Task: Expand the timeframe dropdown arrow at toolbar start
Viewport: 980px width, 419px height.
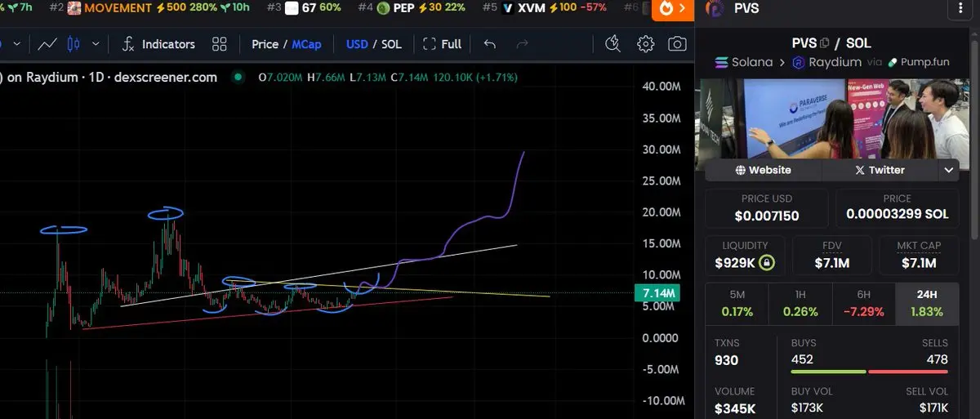Action: pyautogui.click(x=15, y=44)
